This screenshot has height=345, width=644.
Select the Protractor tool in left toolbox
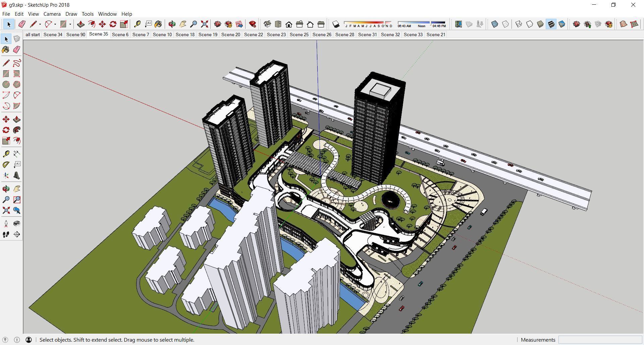(6, 165)
